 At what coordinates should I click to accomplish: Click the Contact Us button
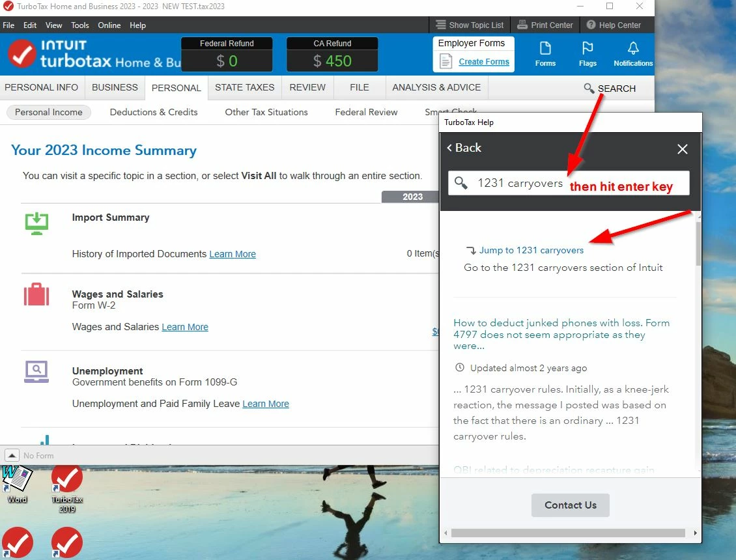570,505
